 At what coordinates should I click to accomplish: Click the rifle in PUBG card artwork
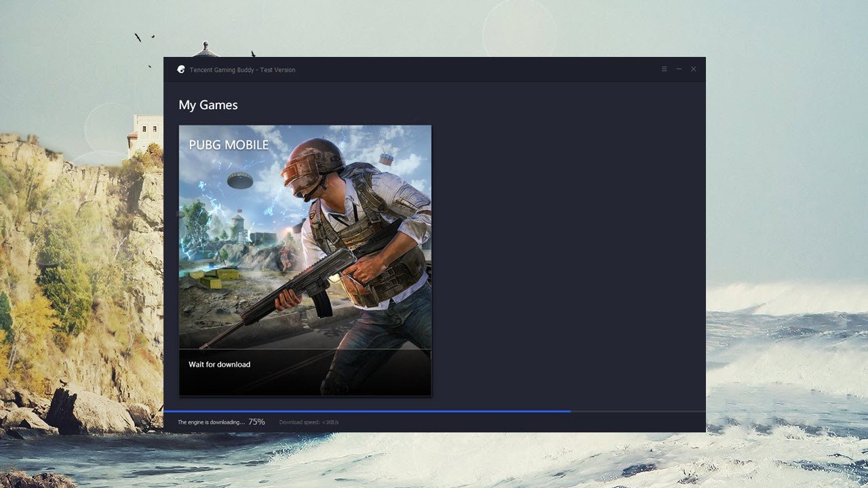(x=292, y=285)
